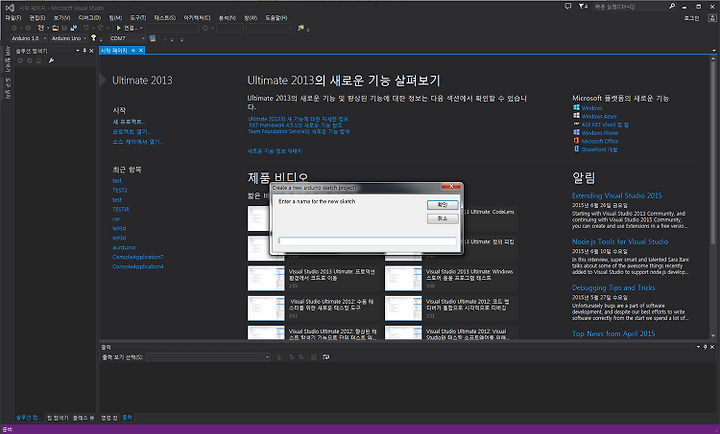This screenshot has width=720, height=434.
Task: Switch to the Start Page tab
Action: pyautogui.click(x=115, y=50)
